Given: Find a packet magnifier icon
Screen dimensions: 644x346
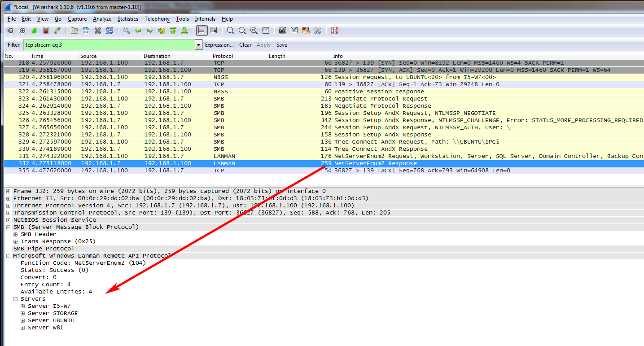Looking at the screenshot, I should (x=127, y=31).
